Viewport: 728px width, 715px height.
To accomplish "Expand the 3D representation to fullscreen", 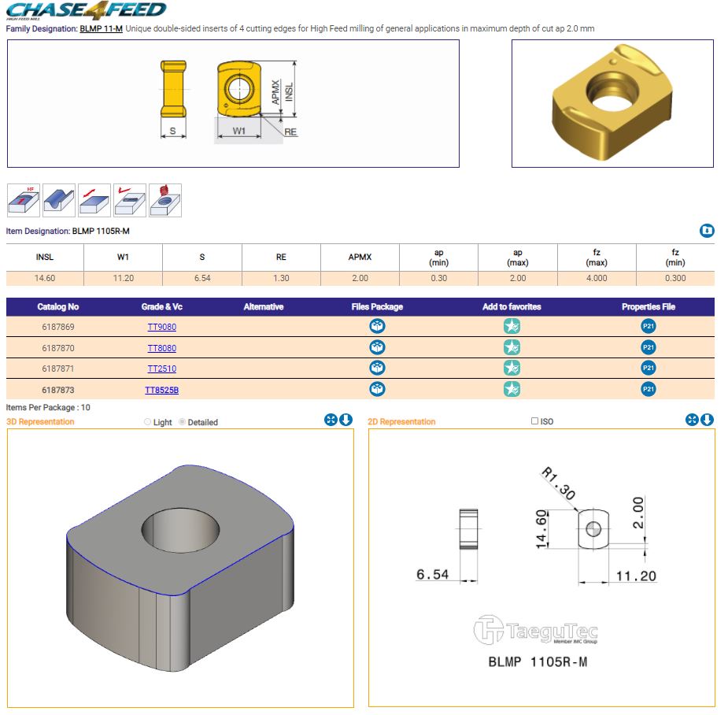I will 331,420.
